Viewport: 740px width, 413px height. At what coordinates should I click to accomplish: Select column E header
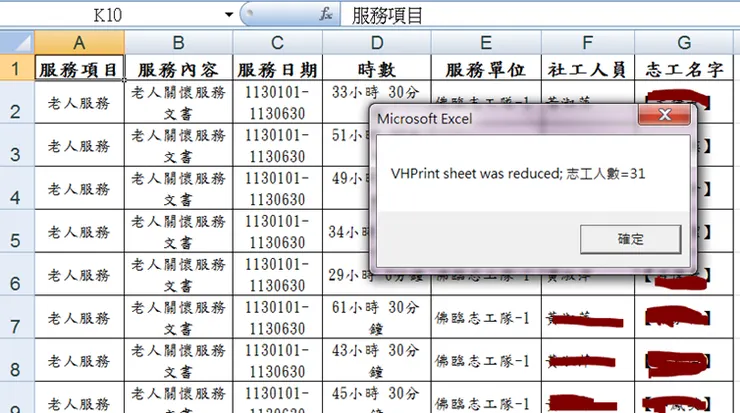coord(486,43)
